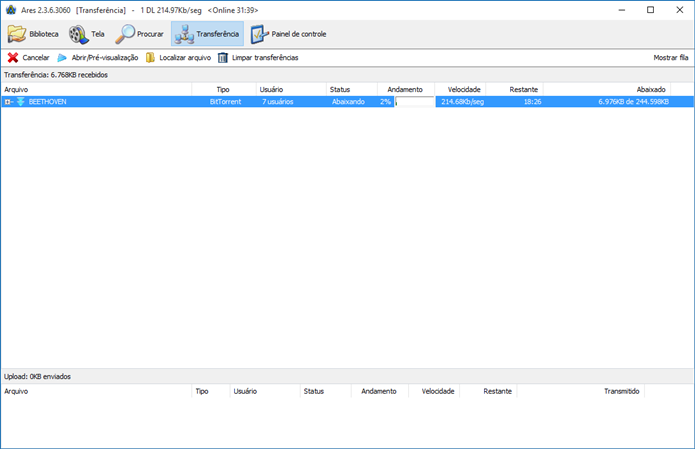Image resolution: width=695 pixels, height=449 pixels.
Task: Click the BitTorrent type cell
Action: point(225,102)
